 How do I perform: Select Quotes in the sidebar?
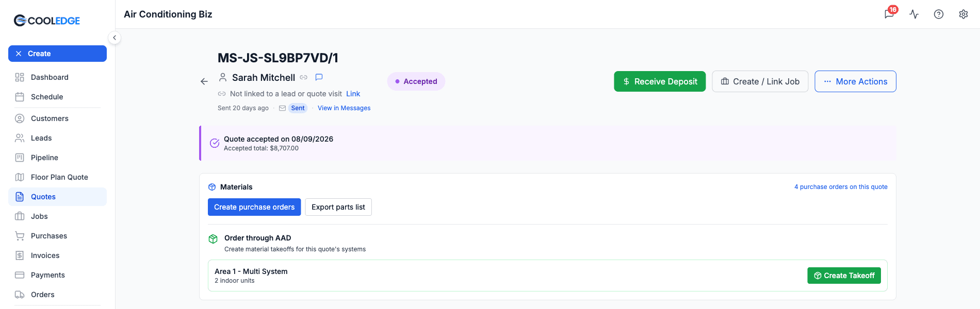tap(57, 197)
